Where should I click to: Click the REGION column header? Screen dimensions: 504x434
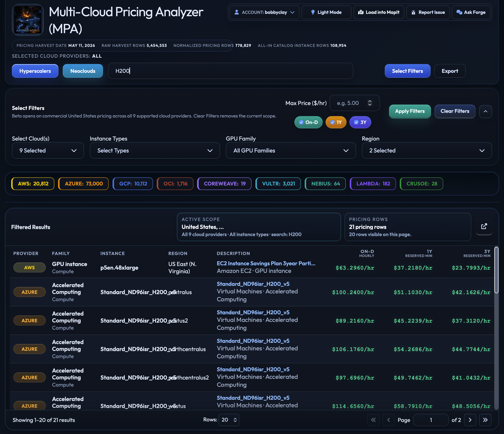point(178,253)
